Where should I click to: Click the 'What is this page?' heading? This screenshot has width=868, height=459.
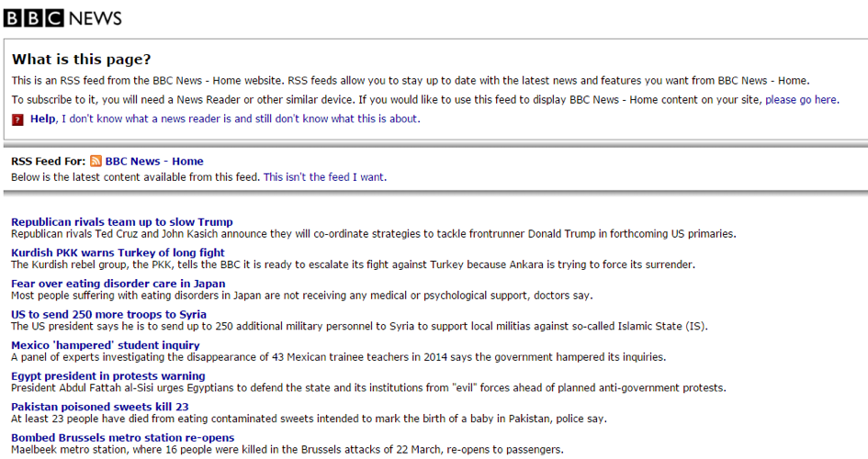[82, 59]
